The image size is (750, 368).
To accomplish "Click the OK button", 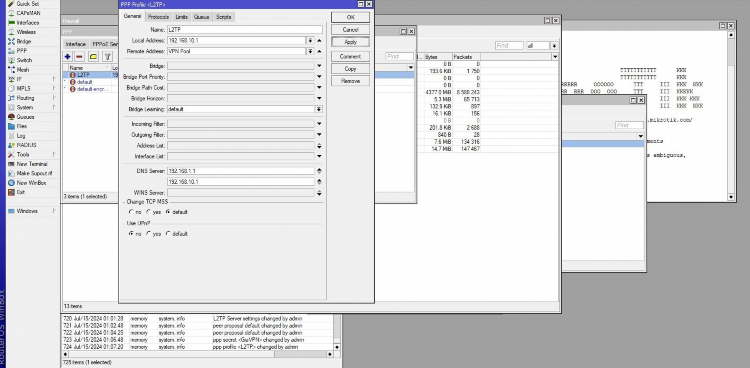I will pyautogui.click(x=350, y=17).
